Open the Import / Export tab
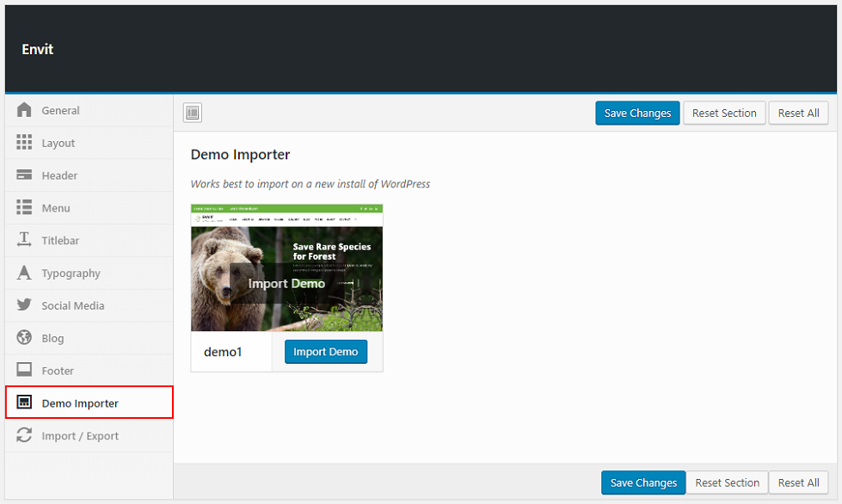The width and height of the screenshot is (842, 504). click(x=80, y=436)
